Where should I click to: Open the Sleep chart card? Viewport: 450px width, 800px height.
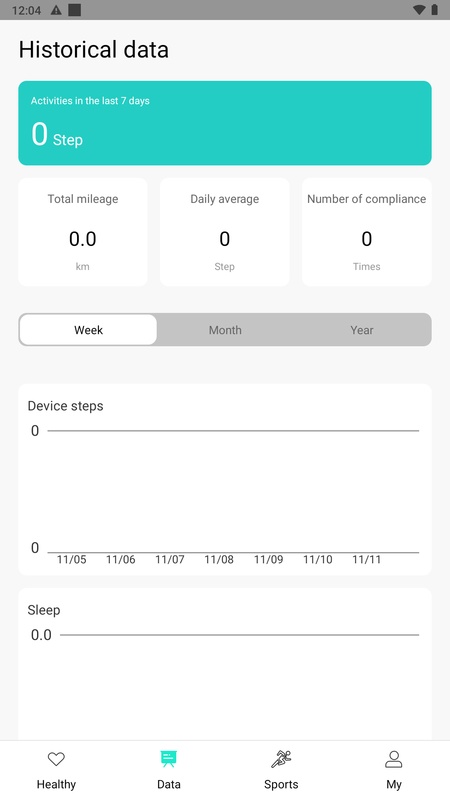pos(225,664)
